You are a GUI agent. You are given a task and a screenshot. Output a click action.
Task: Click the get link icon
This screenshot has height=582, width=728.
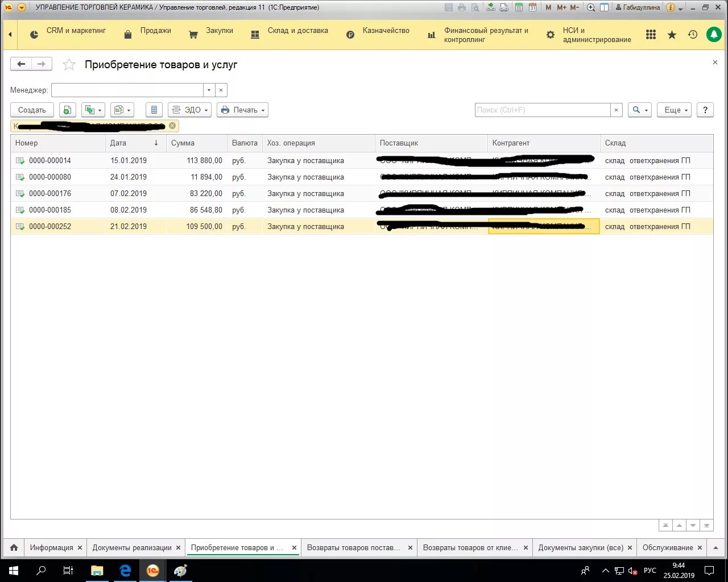(491, 7)
